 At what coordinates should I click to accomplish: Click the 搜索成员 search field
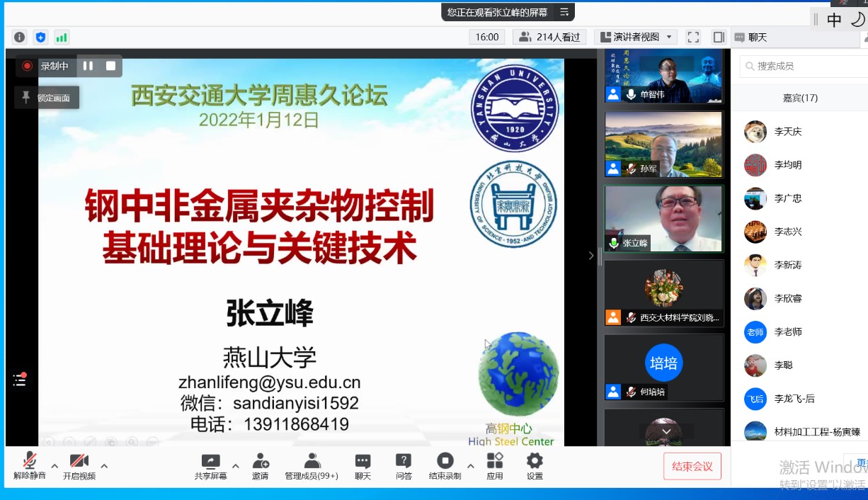[804, 66]
